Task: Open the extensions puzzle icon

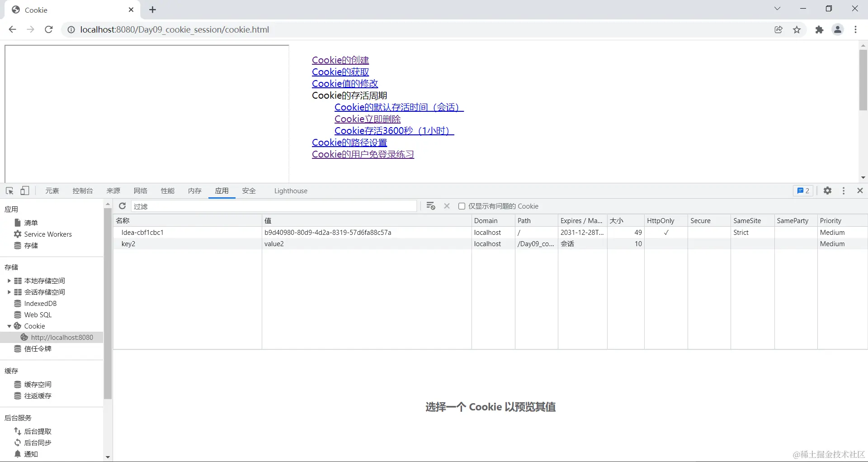Action: [819, 29]
